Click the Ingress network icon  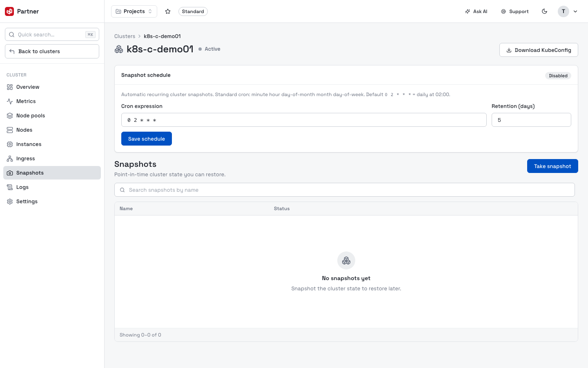point(10,159)
